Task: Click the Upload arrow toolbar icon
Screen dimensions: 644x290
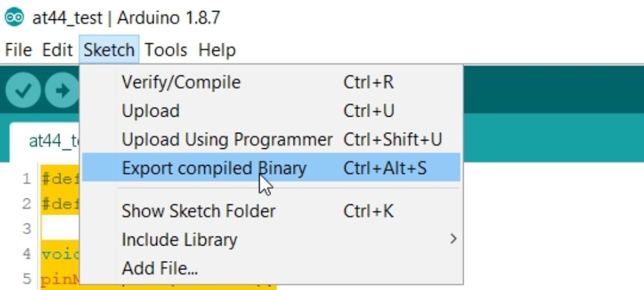Action: [62, 90]
